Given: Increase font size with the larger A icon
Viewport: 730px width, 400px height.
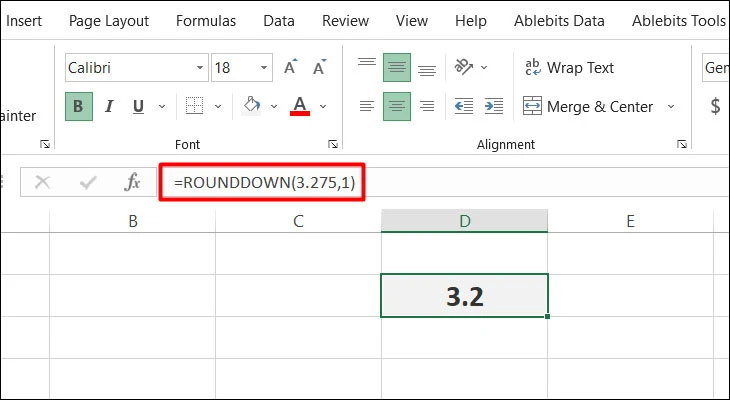Looking at the screenshot, I should click(x=291, y=68).
